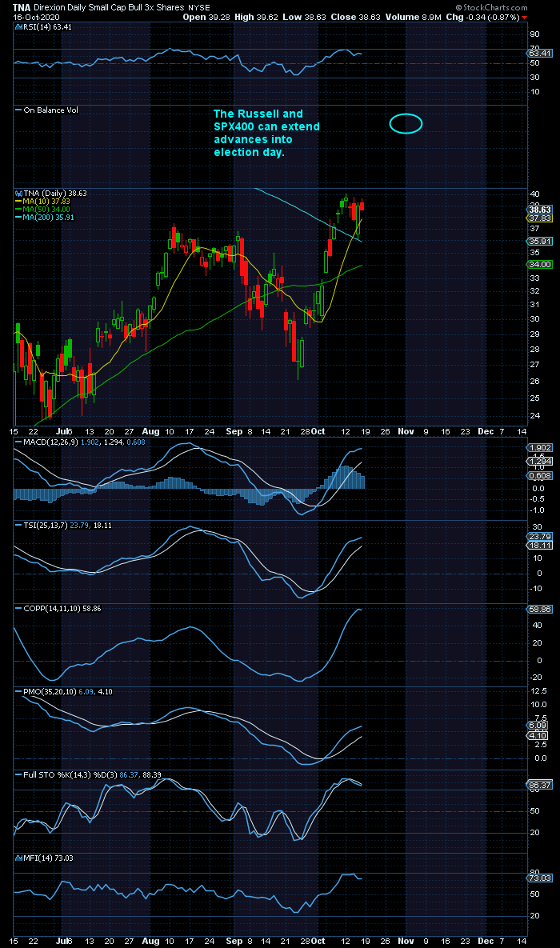
Task: Click the 38.63 price tag on axis
Action: coord(541,209)
